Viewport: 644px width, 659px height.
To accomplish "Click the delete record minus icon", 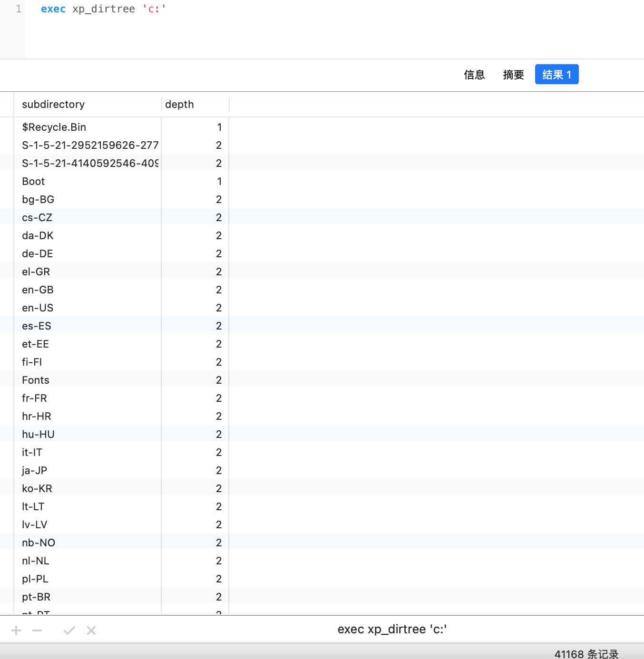I will (x=37, y=630).
